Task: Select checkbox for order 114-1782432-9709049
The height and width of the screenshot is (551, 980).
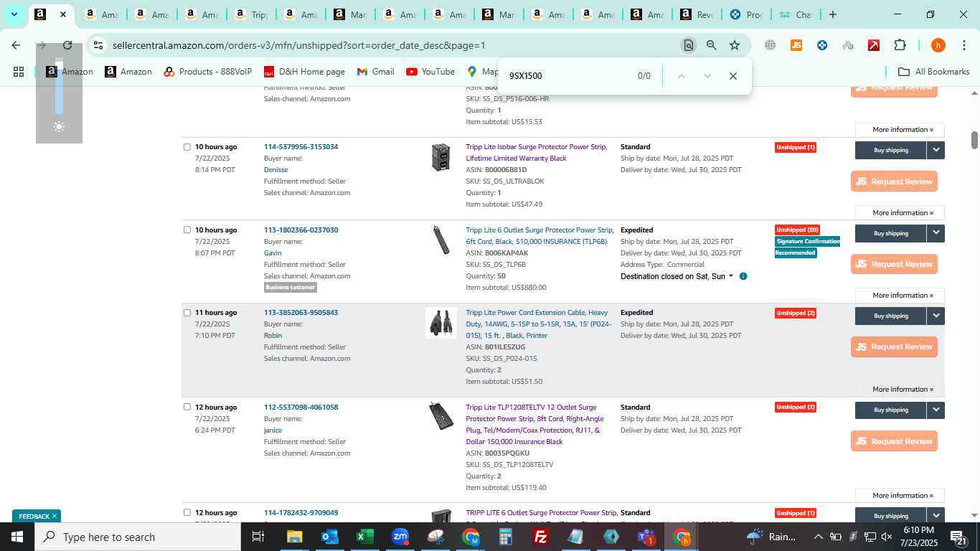Action: pyautogui.click(x=187, y=513)
